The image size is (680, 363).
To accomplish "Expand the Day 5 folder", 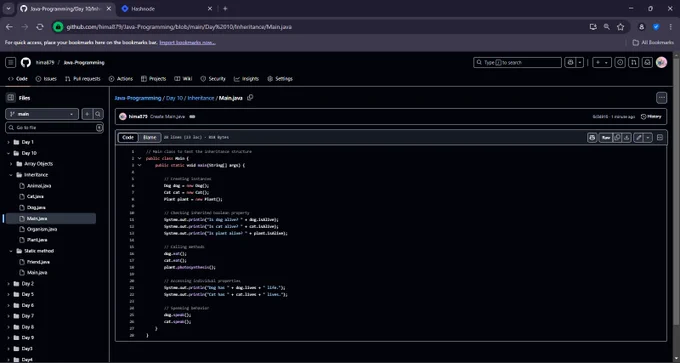I will pyautogui.click(x=8, y=294).
